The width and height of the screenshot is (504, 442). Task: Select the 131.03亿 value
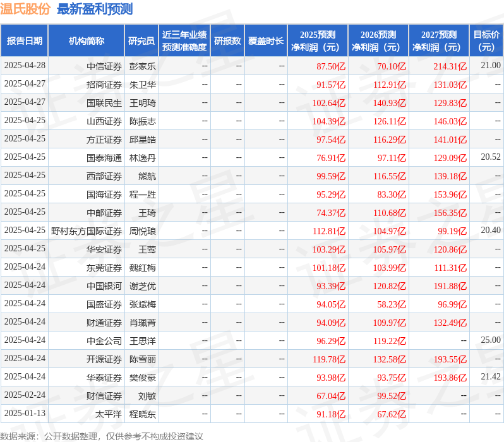(450, 85)
